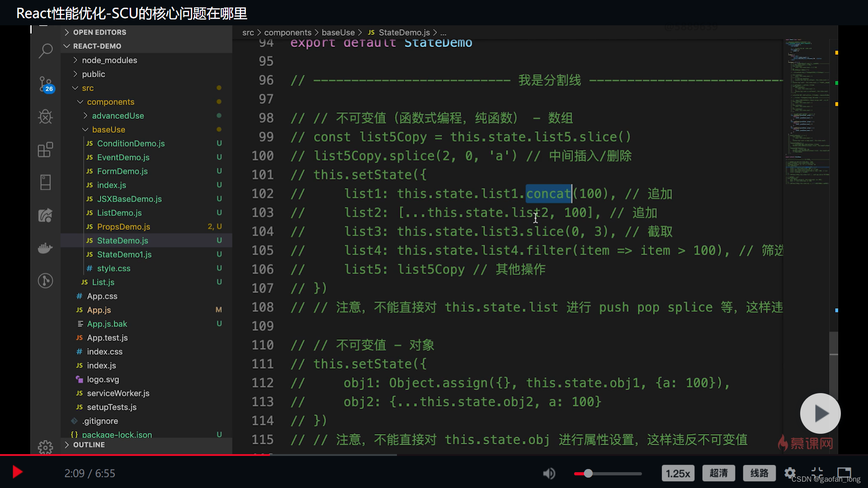Open the Search view in activity bar
This screenshot has width=868, height=488.
pos(45,51)
